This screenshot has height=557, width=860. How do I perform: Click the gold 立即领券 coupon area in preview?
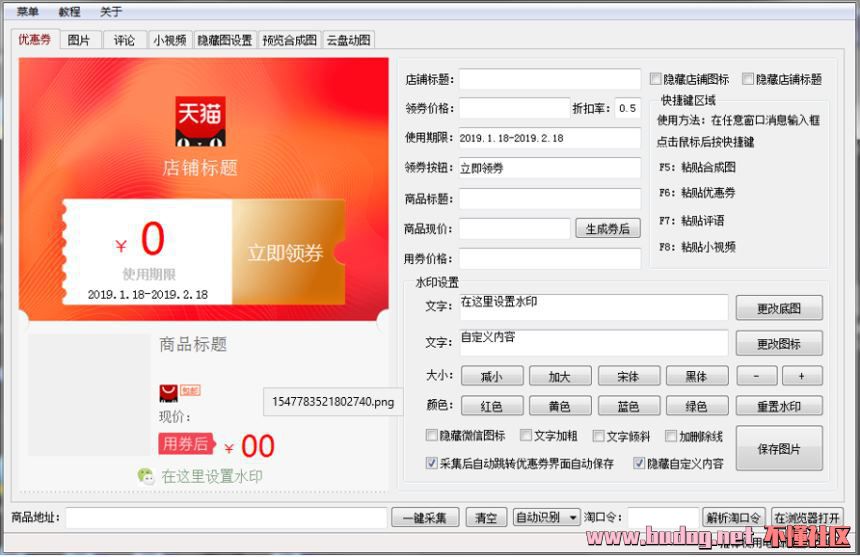288,252
